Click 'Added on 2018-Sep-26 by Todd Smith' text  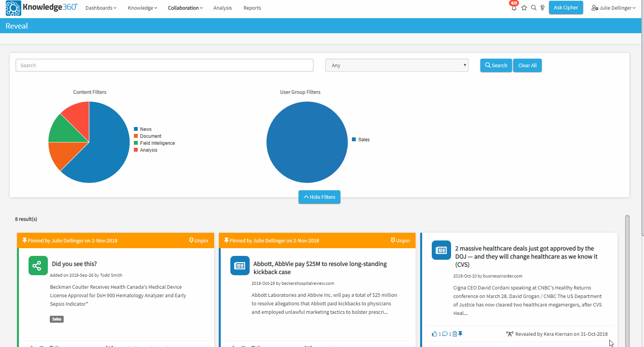pos(86,275)
